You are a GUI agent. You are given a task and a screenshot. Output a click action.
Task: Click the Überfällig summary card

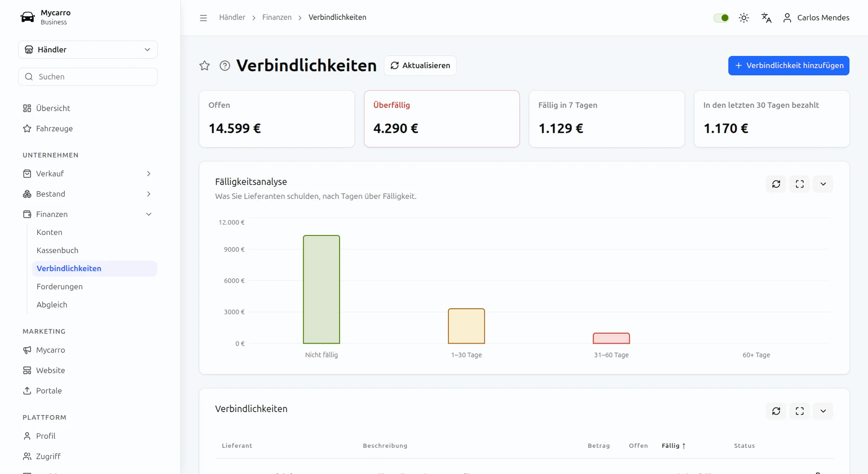pos(442,119)
